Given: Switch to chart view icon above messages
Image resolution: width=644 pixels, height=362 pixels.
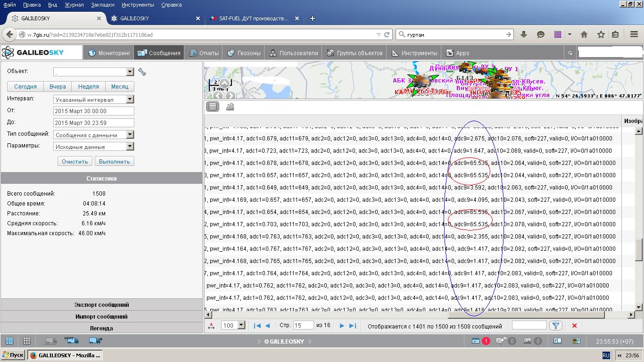Looking at the screenshot, I should click(230, 107).
